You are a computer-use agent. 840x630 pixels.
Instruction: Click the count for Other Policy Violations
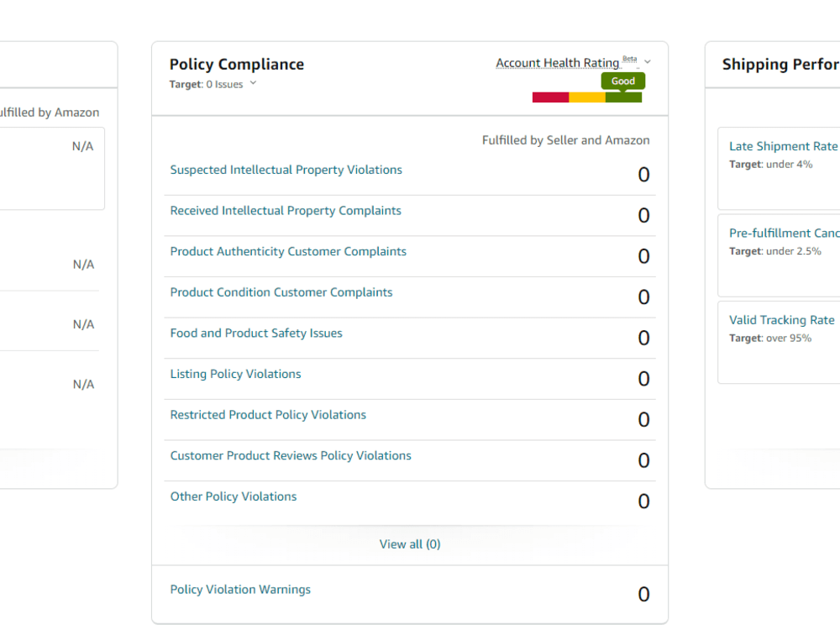coord(643,501)
